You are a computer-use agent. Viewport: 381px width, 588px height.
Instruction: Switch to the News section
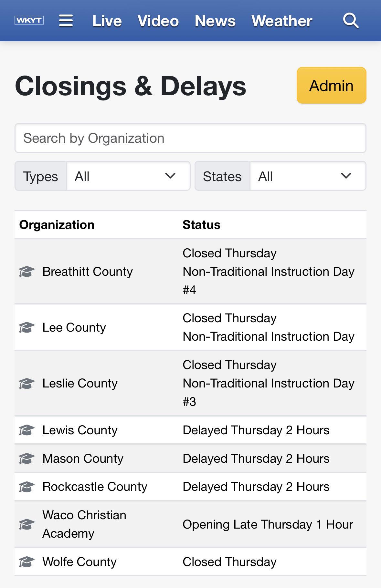click(215, 21)
